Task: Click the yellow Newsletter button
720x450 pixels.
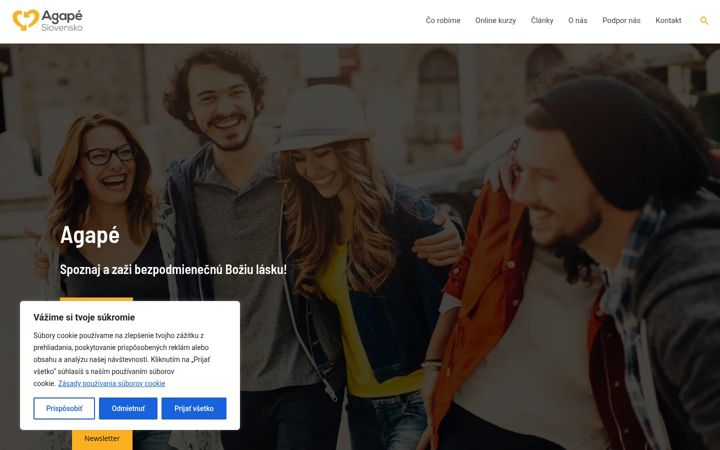Action: pos(102,439)
